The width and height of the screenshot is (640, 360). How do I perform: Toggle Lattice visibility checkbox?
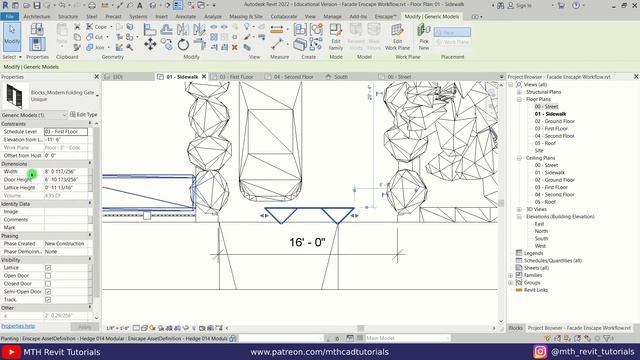coord(48,268)
